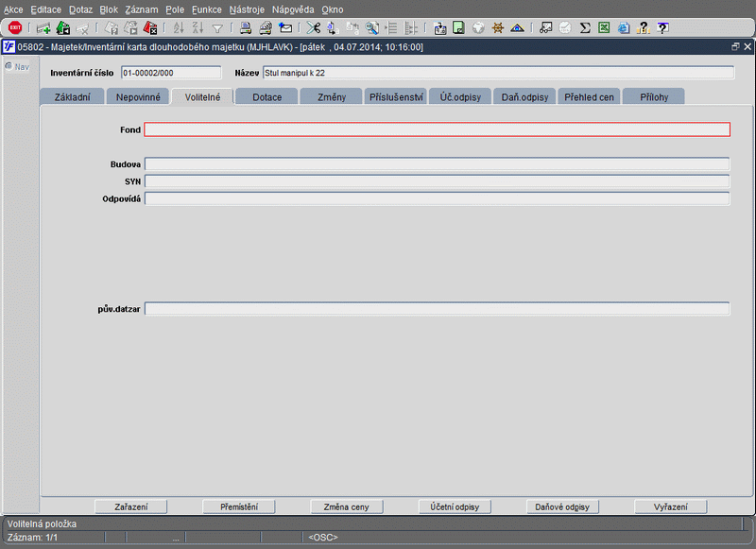Open the Funkce menu
The height and width of the screenshot is (549, 756).
[206, 9]
